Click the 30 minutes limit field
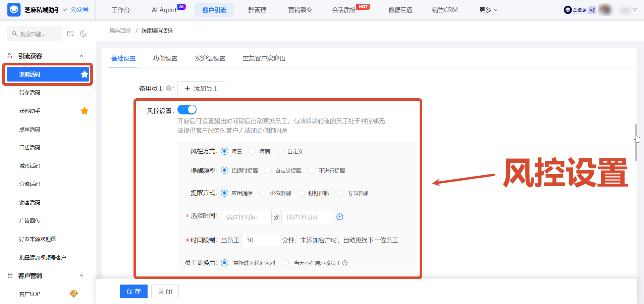The image size is (644, 304). click(261, 240)
